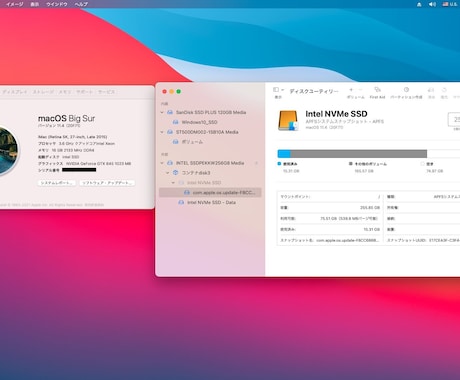Select SanDisk SSD PLUS 120GB Media row

[x=210, y=112]
